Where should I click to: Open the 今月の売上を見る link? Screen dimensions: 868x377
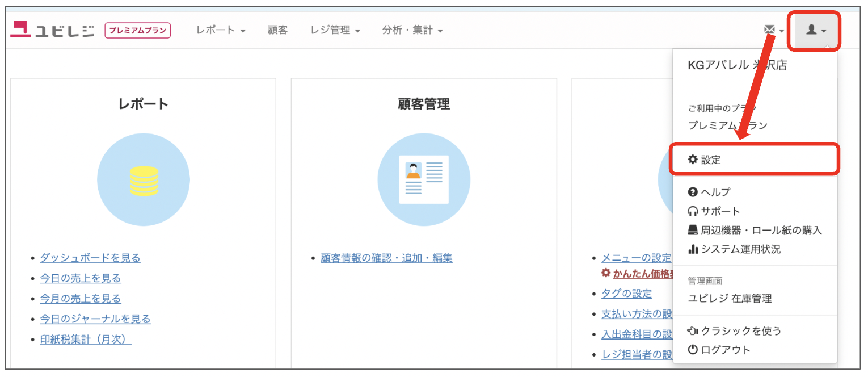tap(81, 299)
